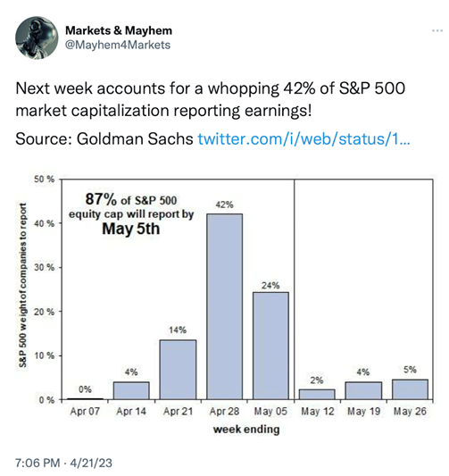Click the May 05 bar showing 24%
Viewport: 449px width, 476px height.
pyautogui.click(x=270, y=346)
